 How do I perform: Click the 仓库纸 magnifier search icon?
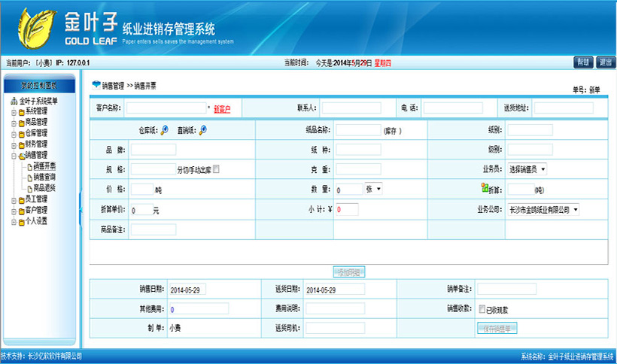tap(165, 129)
